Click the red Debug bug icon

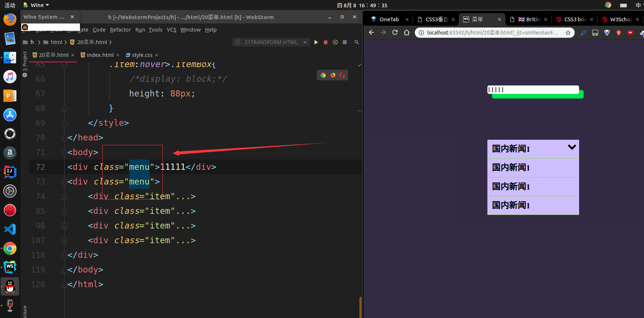click(x=325, y=42)
